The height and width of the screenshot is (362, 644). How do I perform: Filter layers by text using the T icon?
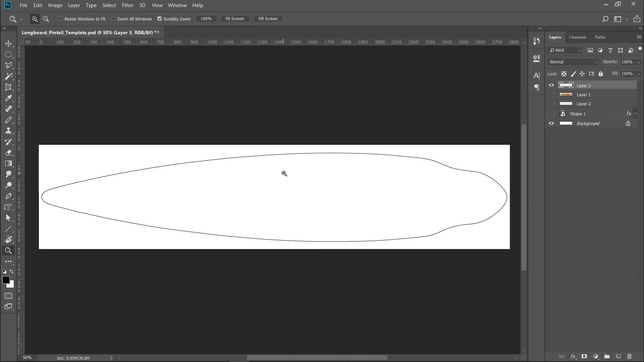(x=610, y=50)
